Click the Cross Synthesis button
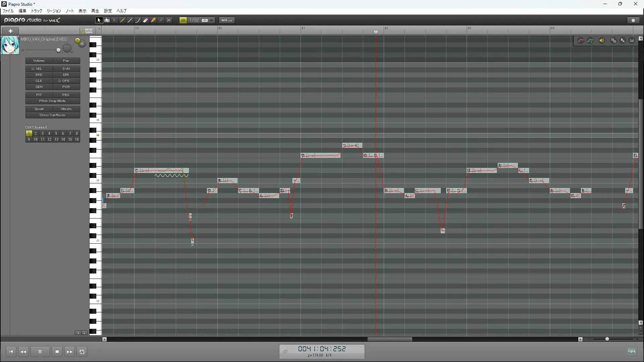 53,115
